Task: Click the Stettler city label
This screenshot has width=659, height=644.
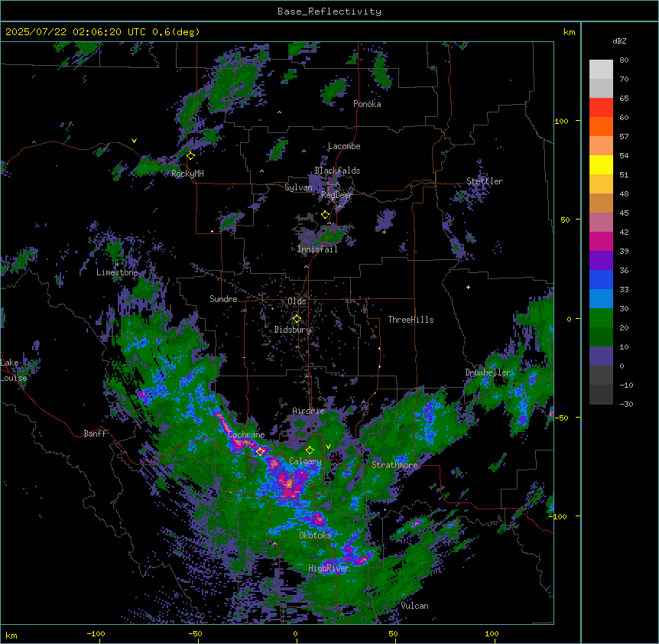Action: (x=485, y=181)
